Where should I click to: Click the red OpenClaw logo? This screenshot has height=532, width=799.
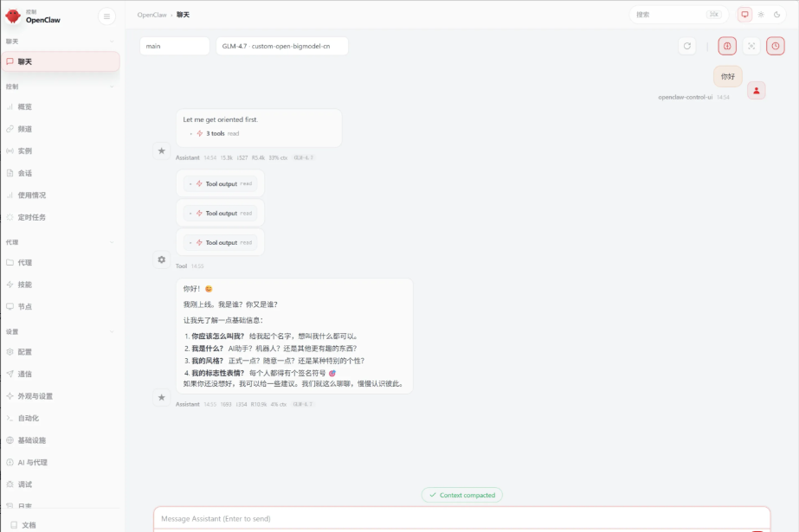[13, 16]
